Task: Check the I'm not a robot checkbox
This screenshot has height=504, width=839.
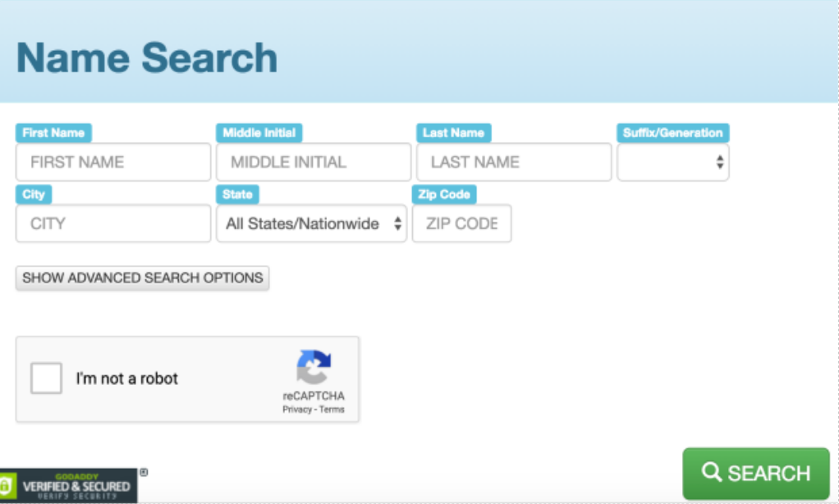Action: coord(47,378)
